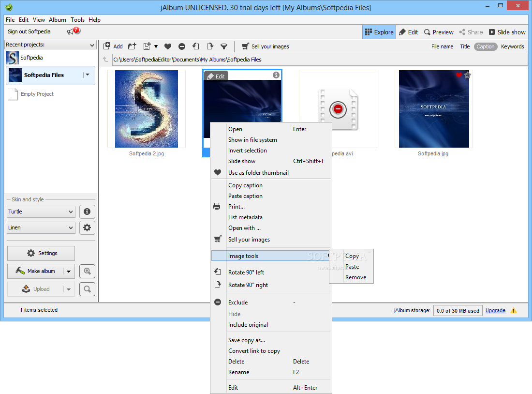Click the exclude minus icon in toolbar
Screen dimensions: 532x394
pos(182,46)
